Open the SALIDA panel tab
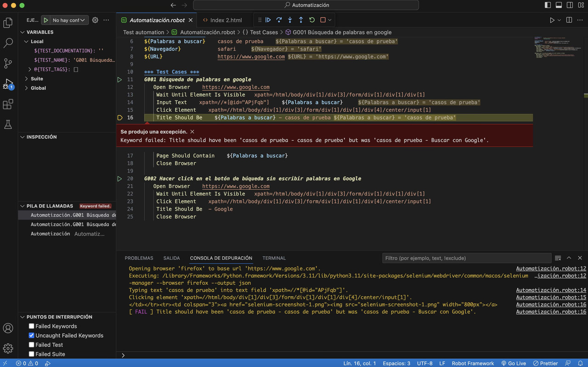This screenshot has width=588, height=367. coord(172,258)
